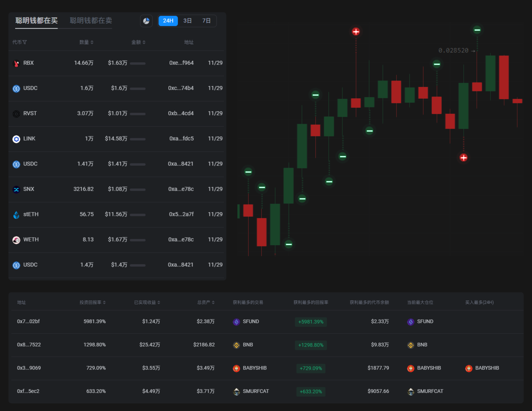This screenshot has height=411, width=532.
Task: Open the pie chart view icon
Action: tap(146, 21)
